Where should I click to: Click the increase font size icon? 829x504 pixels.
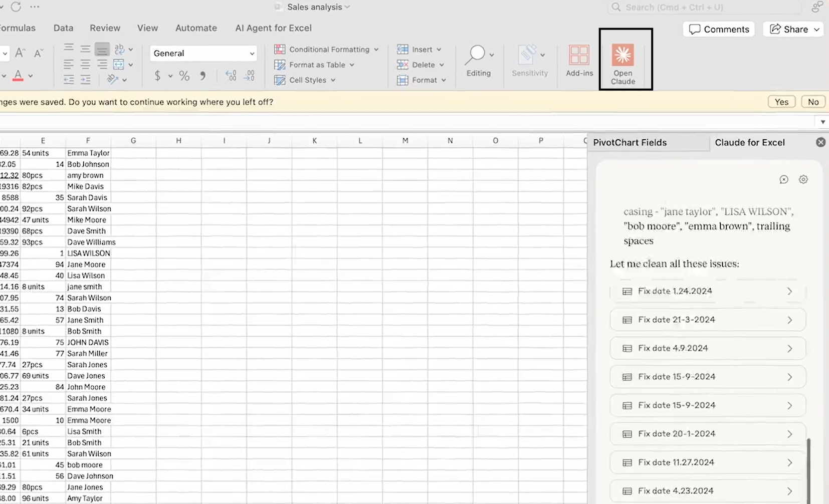(21, 53)
